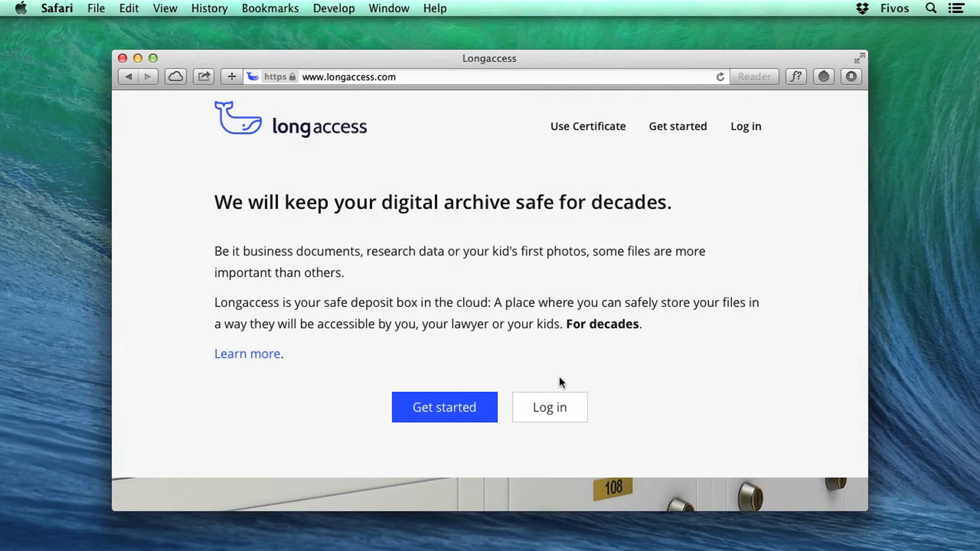Show downloads with the down-arrow icon
The image size is (980, 551).
[x=851, y=77]
